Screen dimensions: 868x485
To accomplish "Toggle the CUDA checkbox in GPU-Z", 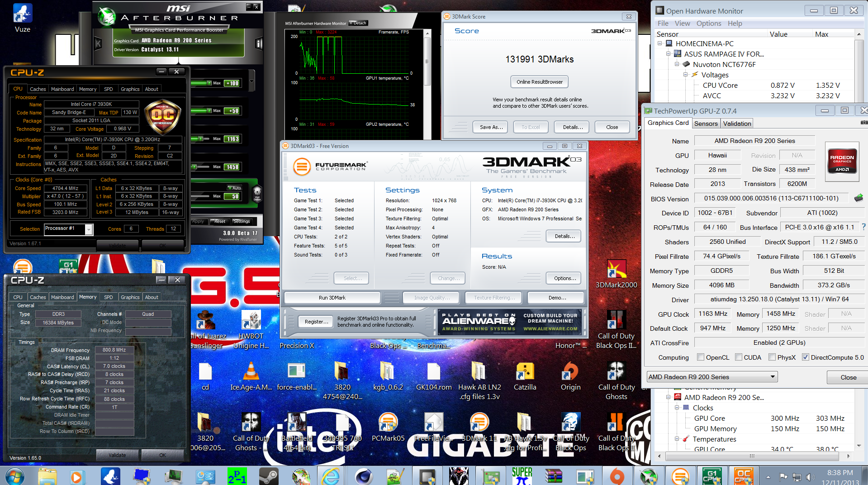I will (x=738, y=357).
